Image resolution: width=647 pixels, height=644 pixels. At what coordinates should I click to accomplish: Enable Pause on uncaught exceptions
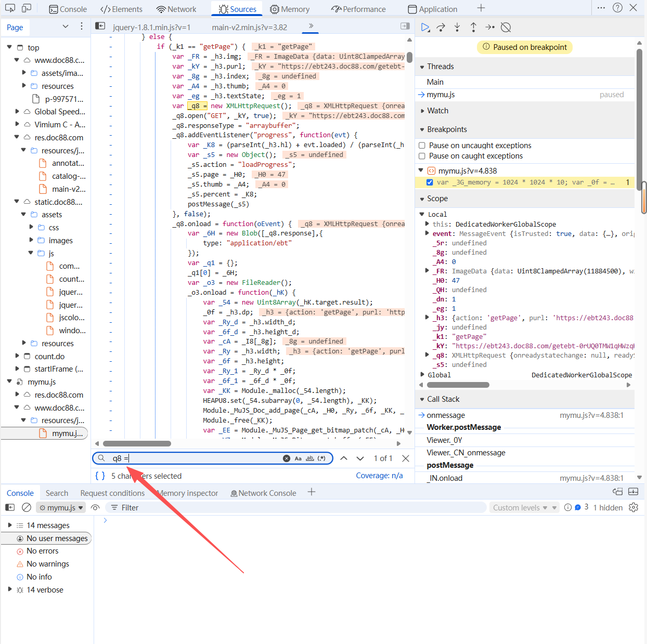[422, 146]
